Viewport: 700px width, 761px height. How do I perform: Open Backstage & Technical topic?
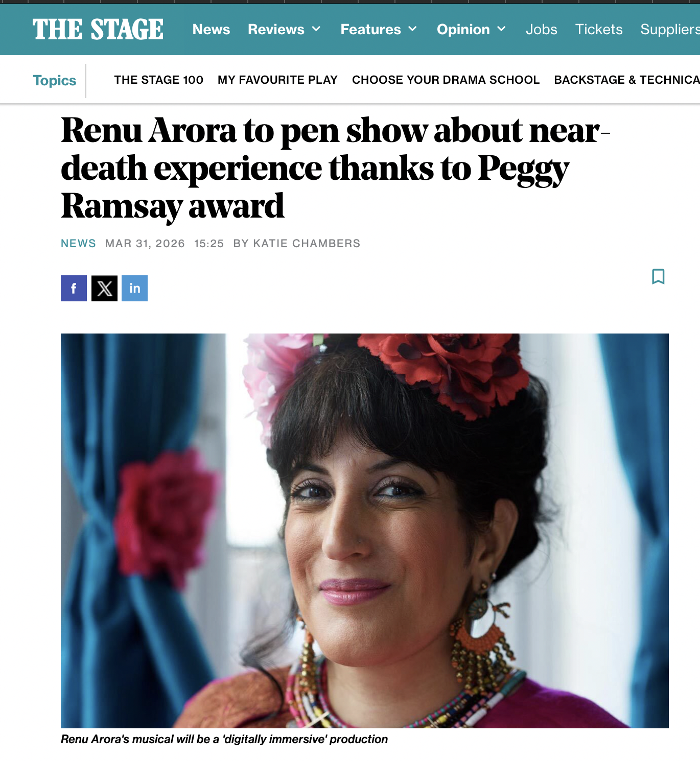[627, 80]
